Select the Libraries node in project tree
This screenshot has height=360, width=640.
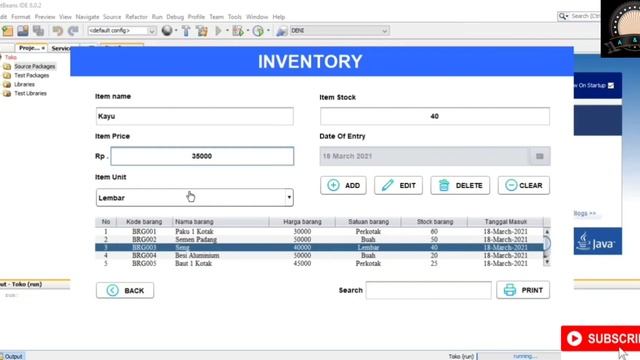pyautogui.click(x=24, y=84)
